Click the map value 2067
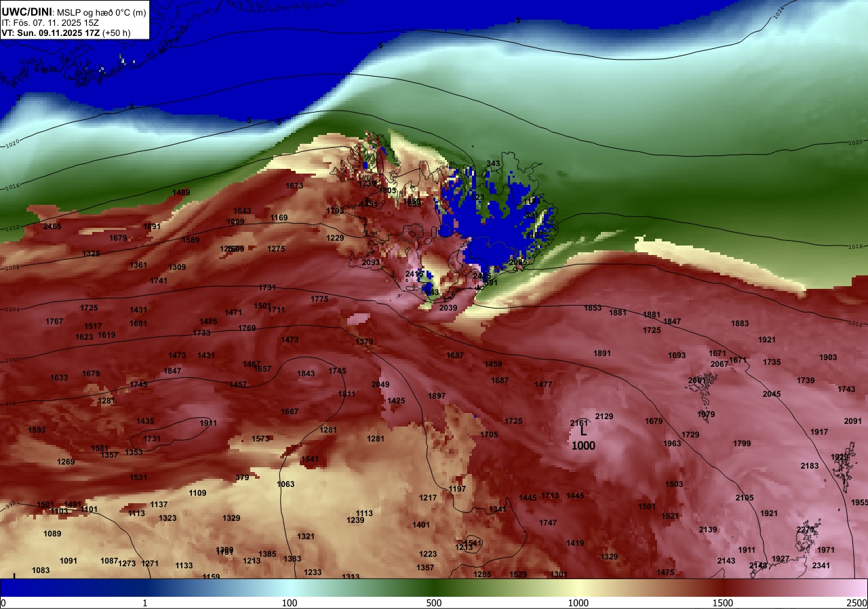This screenshot has width=868, height=609. click(x=719, y=364)
